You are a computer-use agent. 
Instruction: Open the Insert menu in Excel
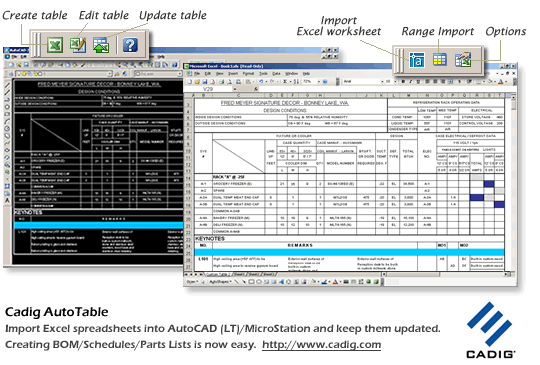[233, 73]
